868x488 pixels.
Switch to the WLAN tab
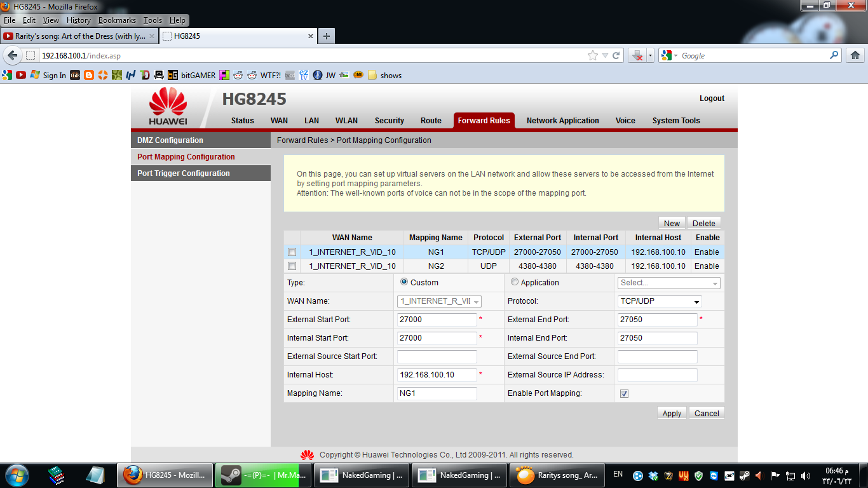tap(347, 121)
